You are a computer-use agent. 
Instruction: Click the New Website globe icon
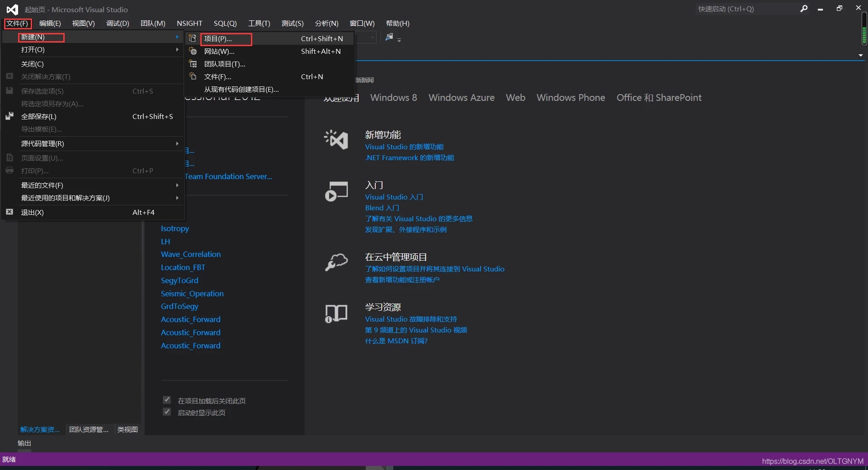point(193,51)
